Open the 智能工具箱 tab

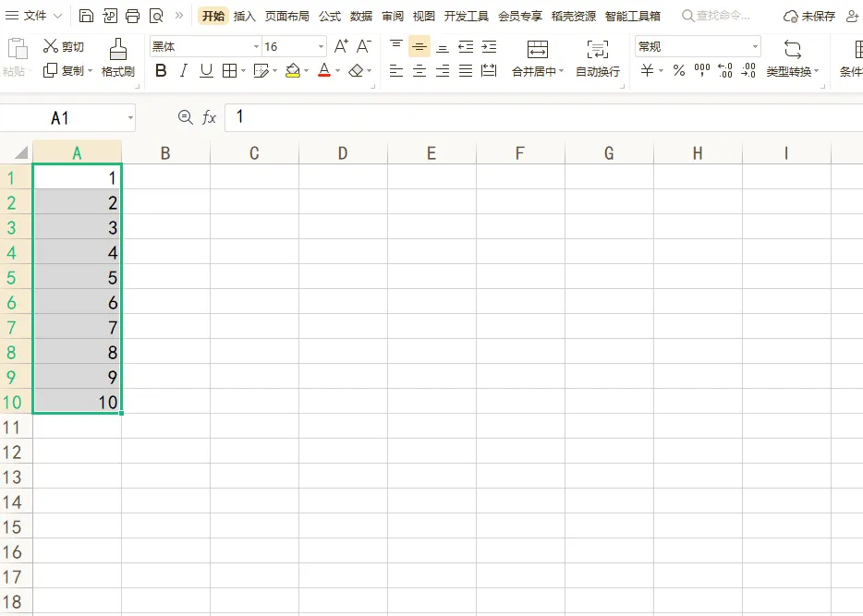[632, 16]
